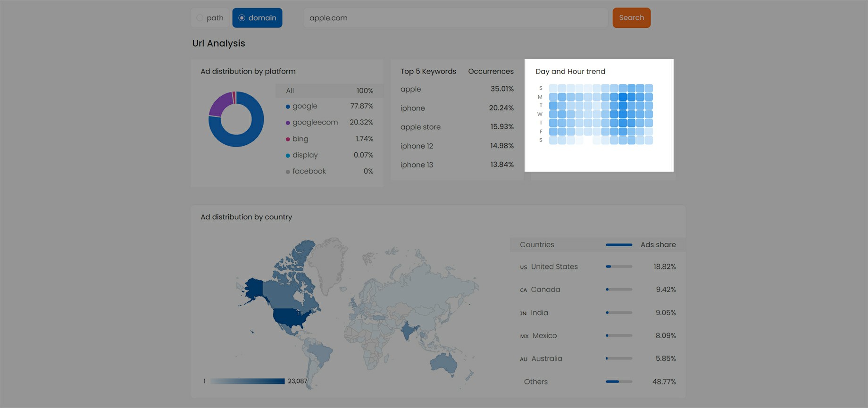Click the Occurrences column header
This screenshot has width=868, height=408.
[491, 71]
